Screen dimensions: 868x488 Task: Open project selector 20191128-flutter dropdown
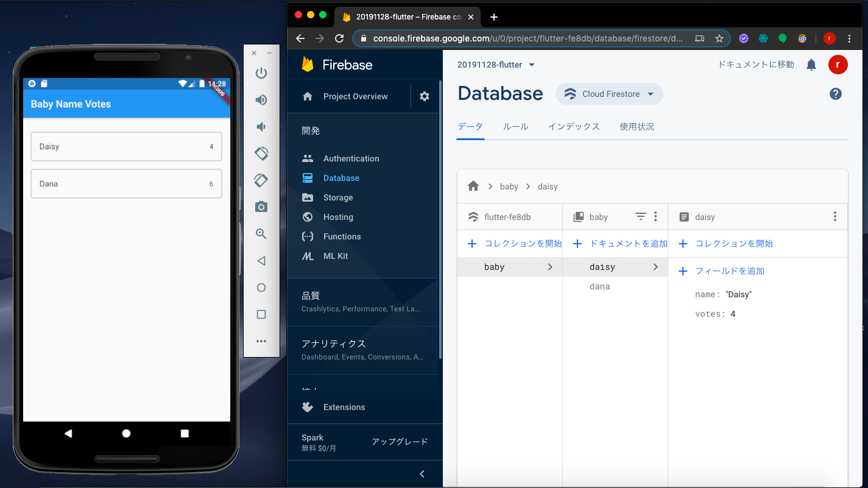(x=496, y=65)
